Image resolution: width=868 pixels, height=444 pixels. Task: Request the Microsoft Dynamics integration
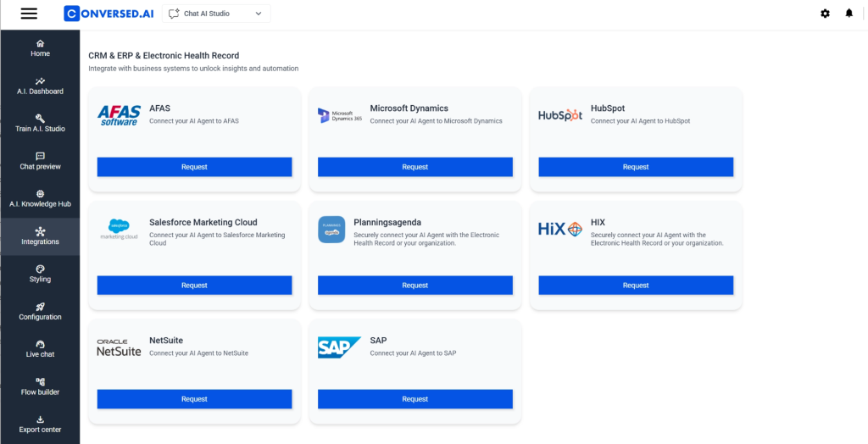(x=415, y=167)
